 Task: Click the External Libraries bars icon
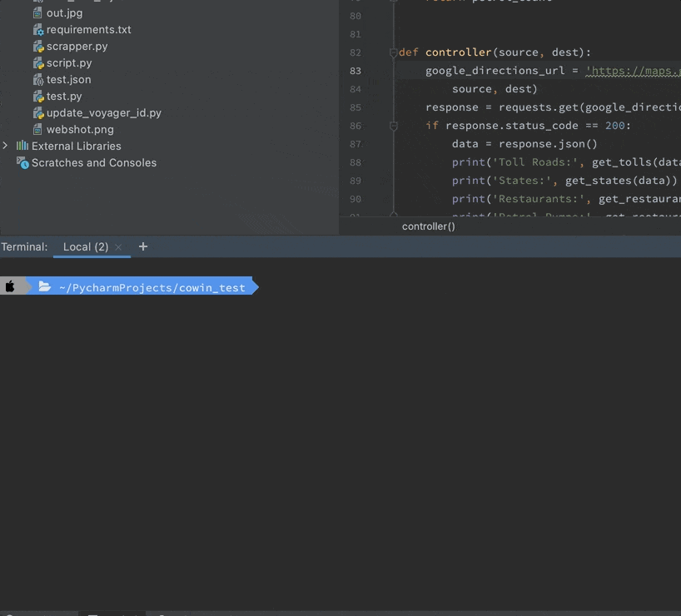(22, 146)
